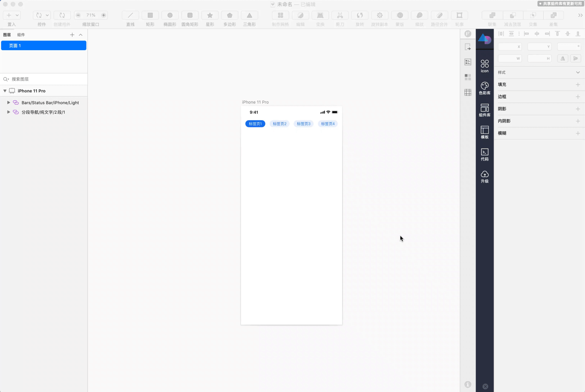The height and width of the screenshot is (392, 585).
Task: Select the 圆角矩形 rounded rectangle tool
Action: click(190, 15)
